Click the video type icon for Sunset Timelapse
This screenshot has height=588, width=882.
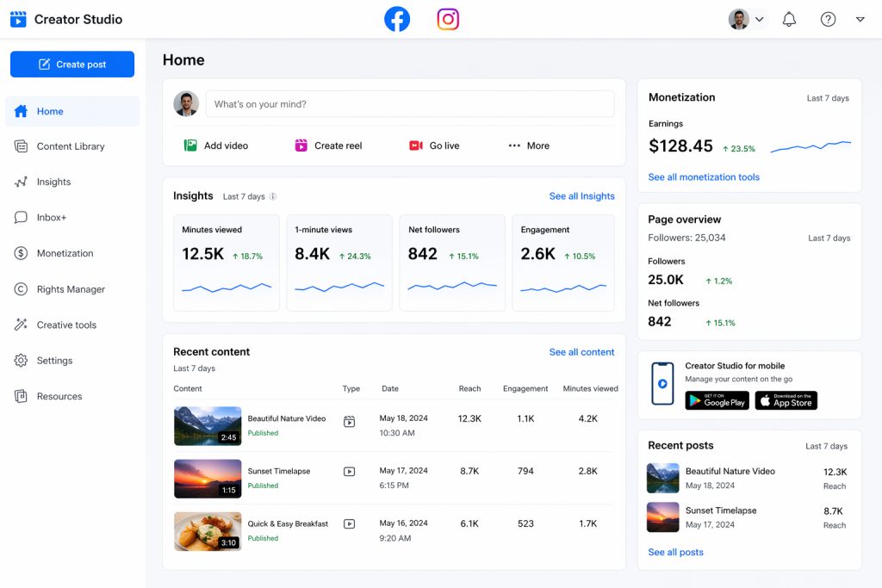point(350,472)
